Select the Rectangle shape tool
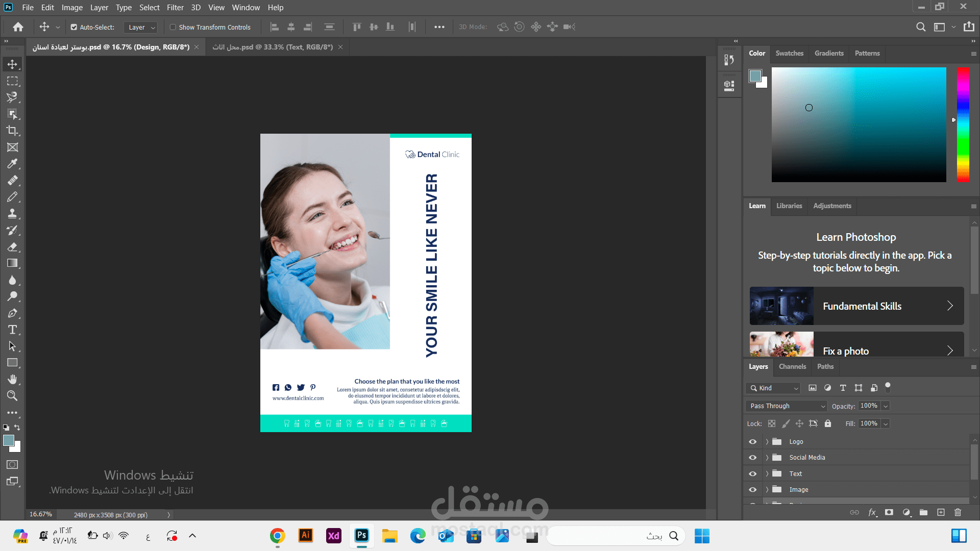Viewport: 980px width, 551px height. (12, 363)
